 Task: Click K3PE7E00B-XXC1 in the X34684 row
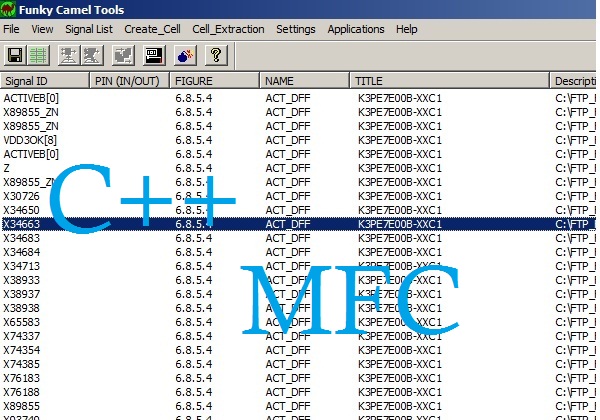coord(400,252)
